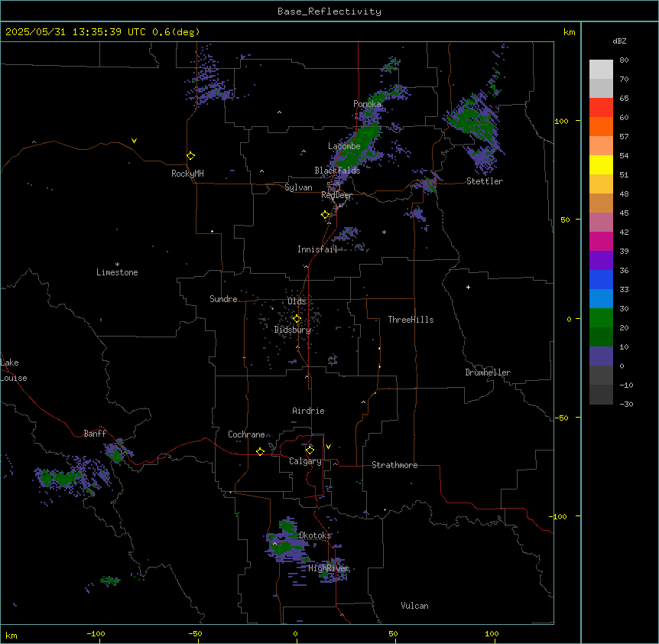
Task: Click the Base_Reflectivity title text
Action: [x=329, y=11]
